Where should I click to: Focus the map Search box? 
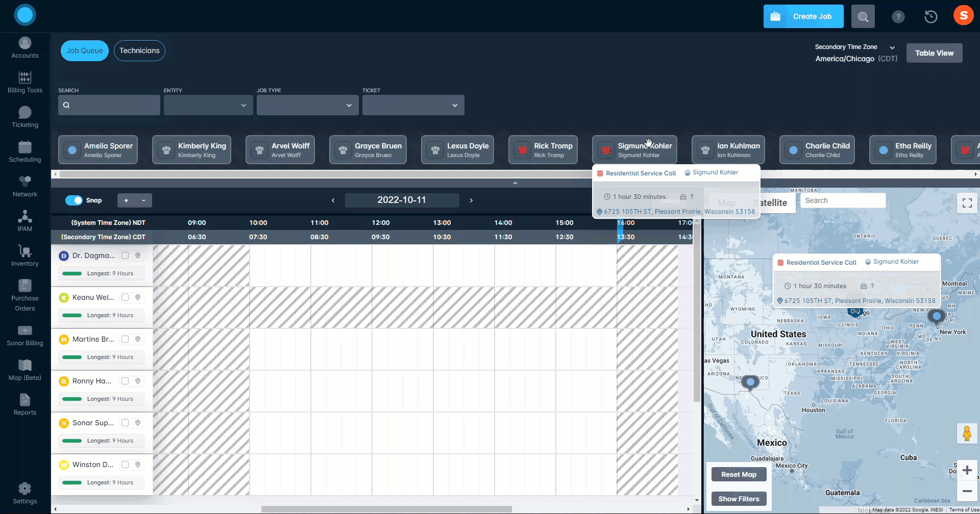tap(843, 200)
